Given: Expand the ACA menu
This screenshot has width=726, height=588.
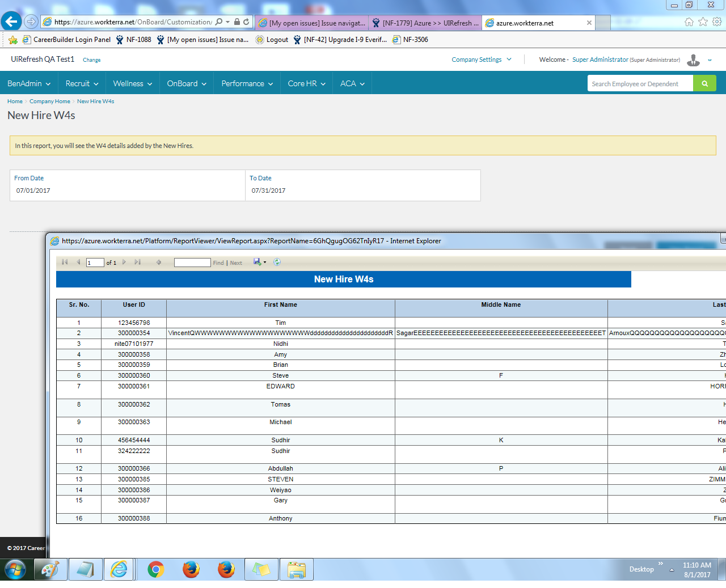Looking at the screenshot, I should pyautogui.click(x=352, y=83).
